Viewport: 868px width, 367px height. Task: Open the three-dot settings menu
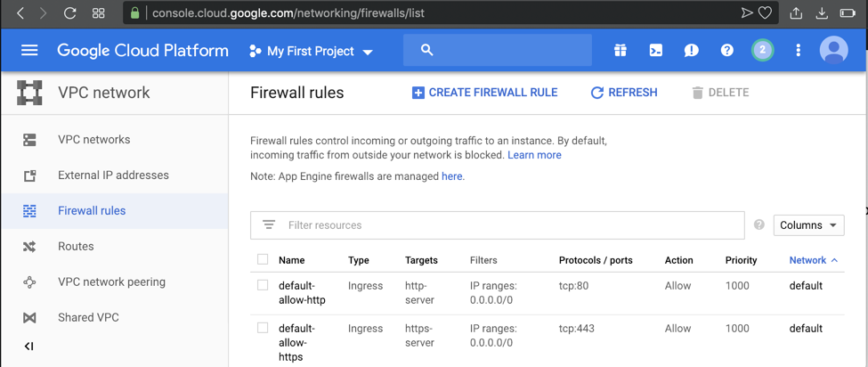pyautogui.click(x=799, y=51)
